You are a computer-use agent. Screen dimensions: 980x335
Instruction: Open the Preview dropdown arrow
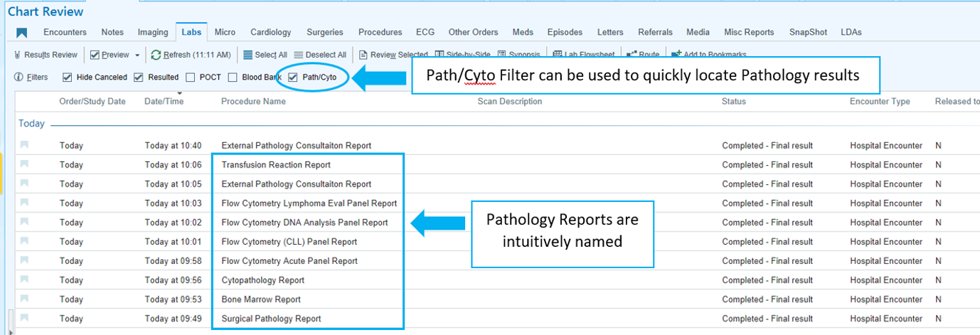point(137,55)
